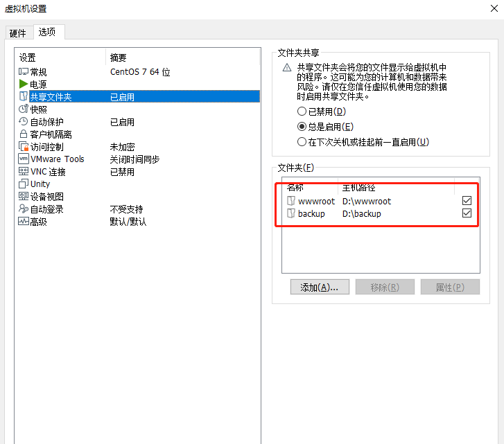The width and height of the screenshot is (504, 444).
Task: Select the 访问控制 settings row
Action: point(137,147)
